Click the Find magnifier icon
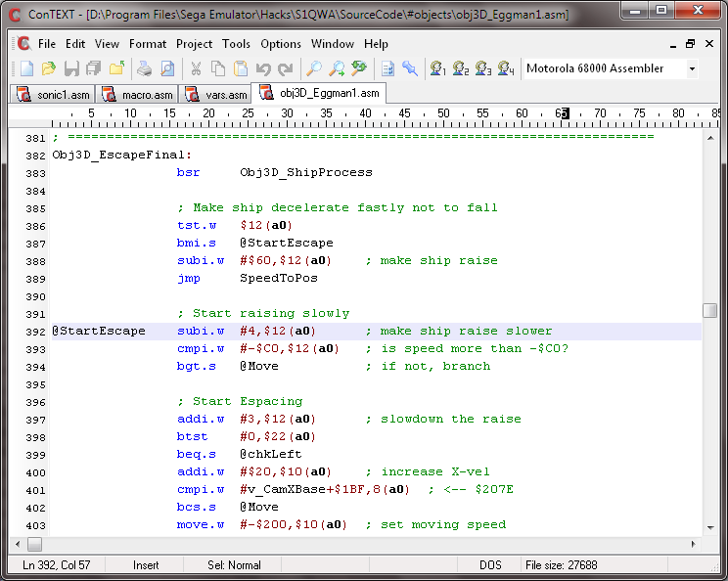 pos(314,68)
